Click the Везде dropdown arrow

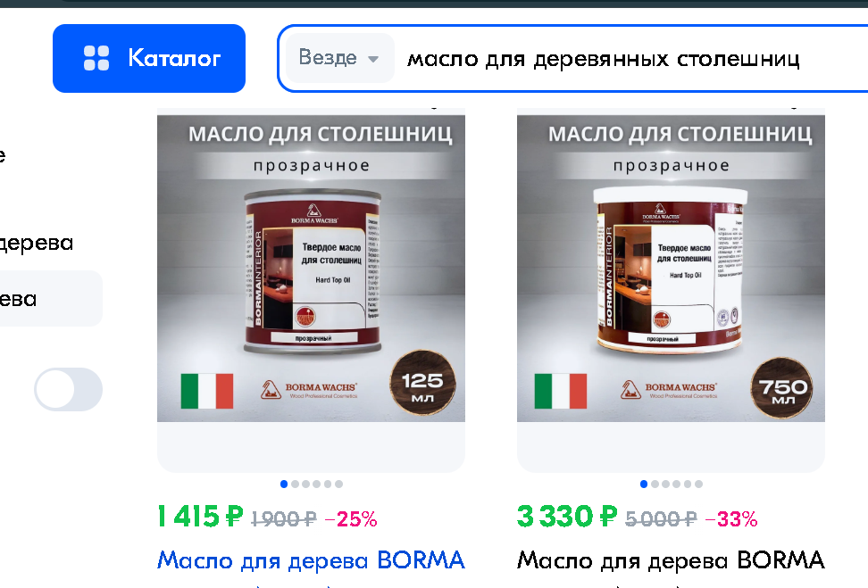[x=373, y=59]
